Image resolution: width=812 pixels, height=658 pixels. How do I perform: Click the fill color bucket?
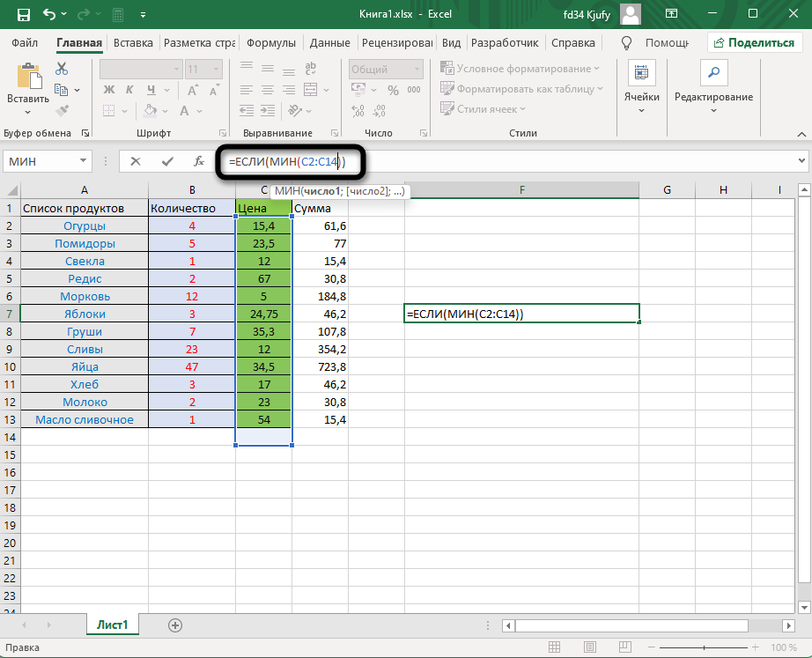[151, 110]
